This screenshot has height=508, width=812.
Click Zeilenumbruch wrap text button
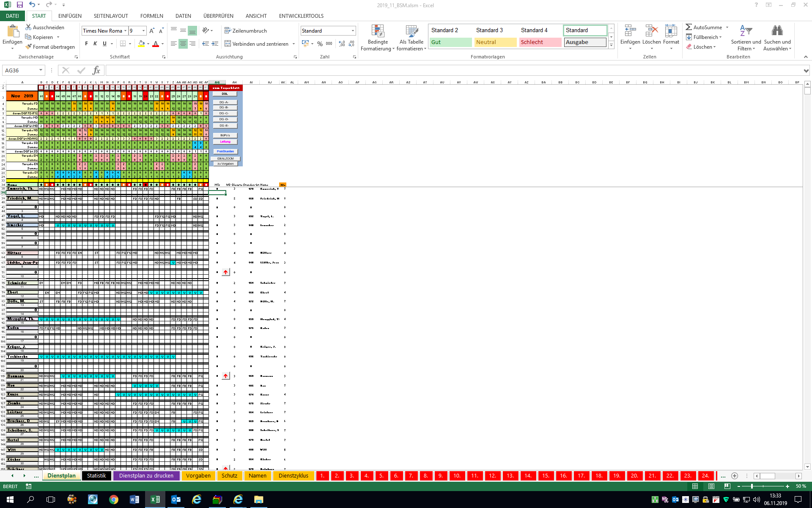246,30
